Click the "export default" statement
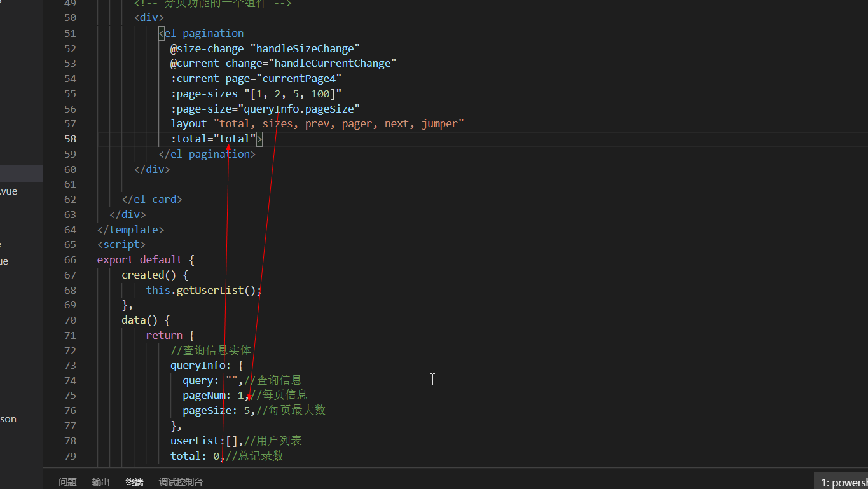 [140, 259]
